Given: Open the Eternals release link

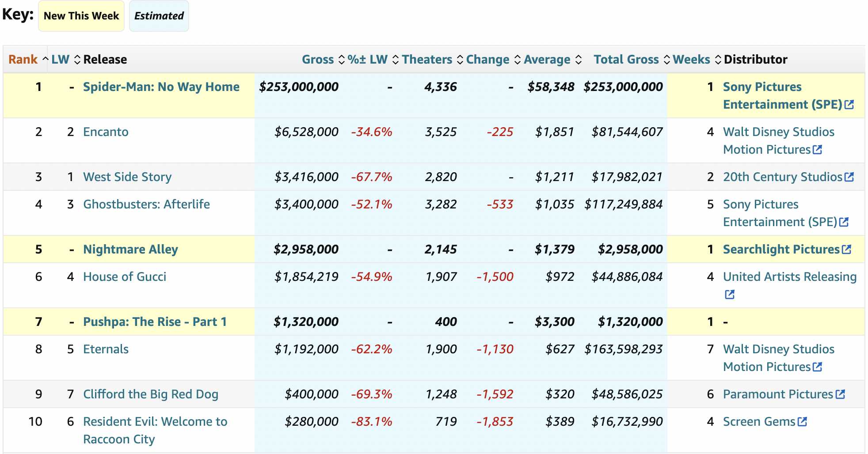Looking at the screenshot, I should pyautogui.click(x=106, y=349).
